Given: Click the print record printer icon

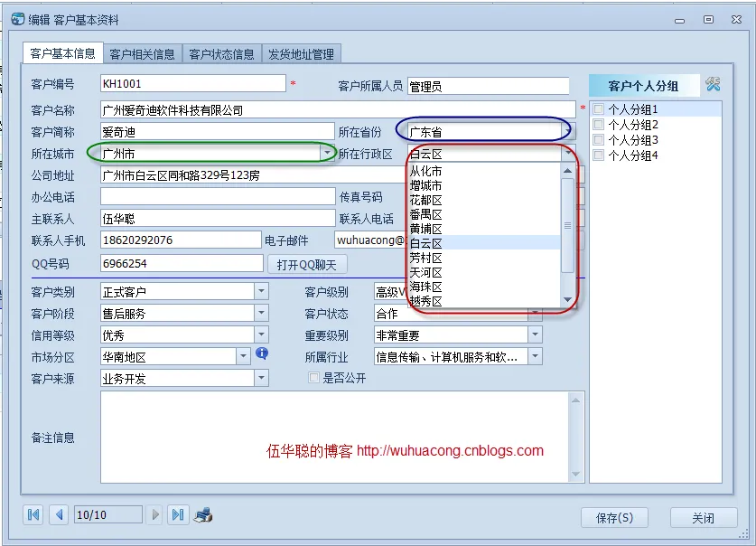Looking at the screenshot, I should (x=203, y=515).
